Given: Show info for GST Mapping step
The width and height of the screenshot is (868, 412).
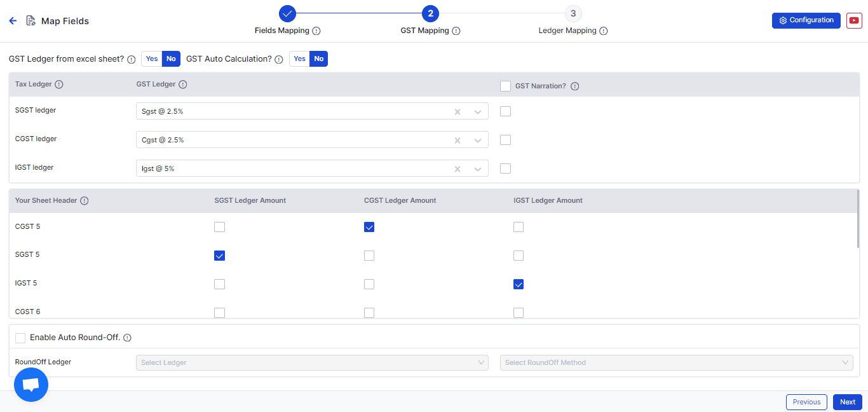Looking at the screenshot, I should click(456, 31).
